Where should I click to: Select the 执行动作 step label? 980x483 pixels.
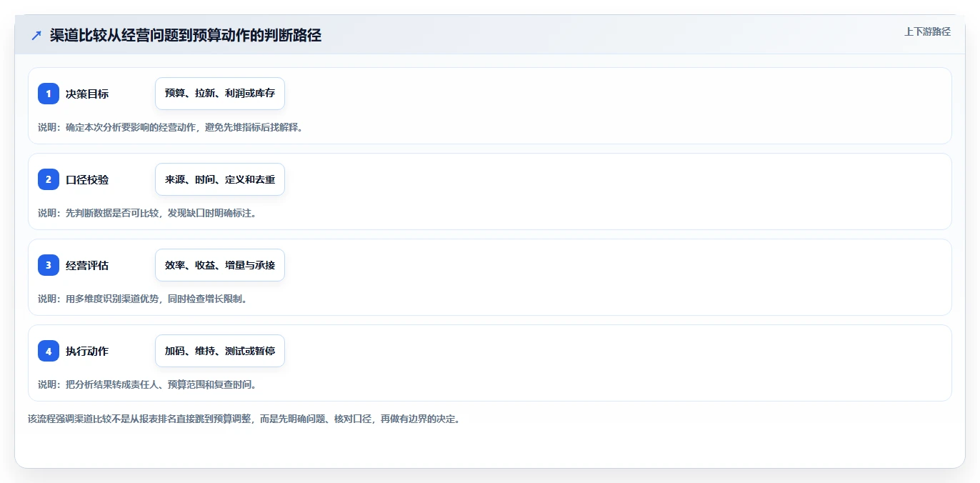87,351
